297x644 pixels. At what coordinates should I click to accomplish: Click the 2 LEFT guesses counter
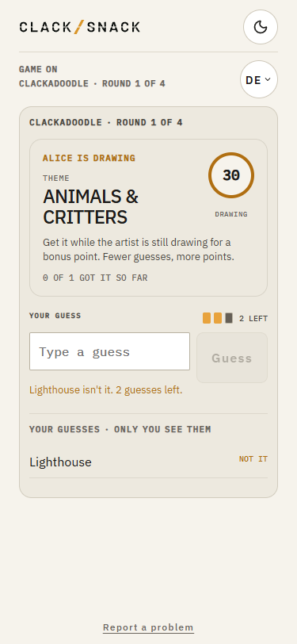pyautogui.click(x=253, y=318)
